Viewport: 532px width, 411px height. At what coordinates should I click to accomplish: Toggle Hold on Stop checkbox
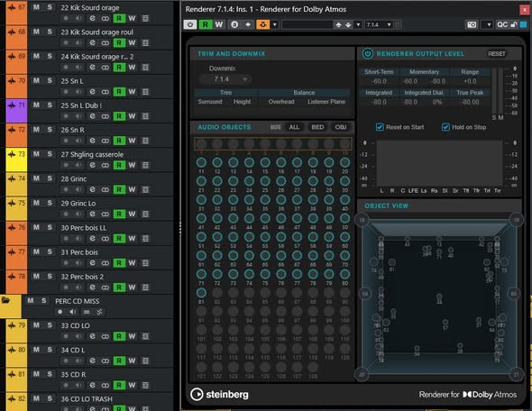point(445,127)
